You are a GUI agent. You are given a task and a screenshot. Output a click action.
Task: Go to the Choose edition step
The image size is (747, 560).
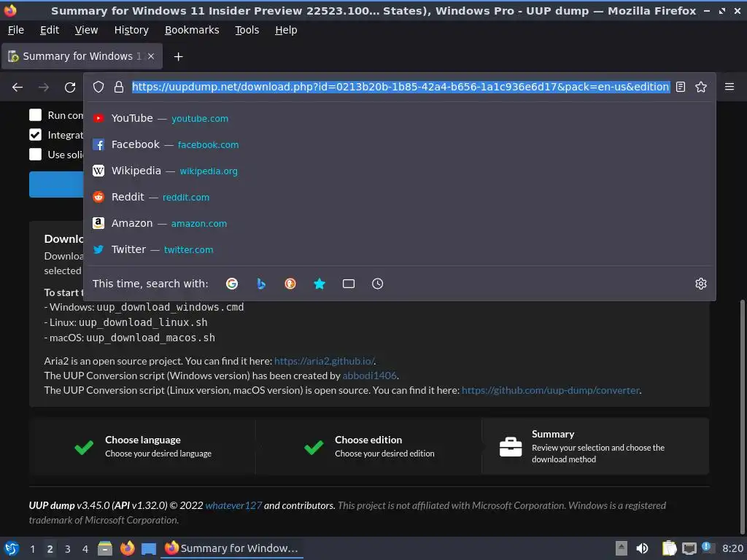pos(368,446)
